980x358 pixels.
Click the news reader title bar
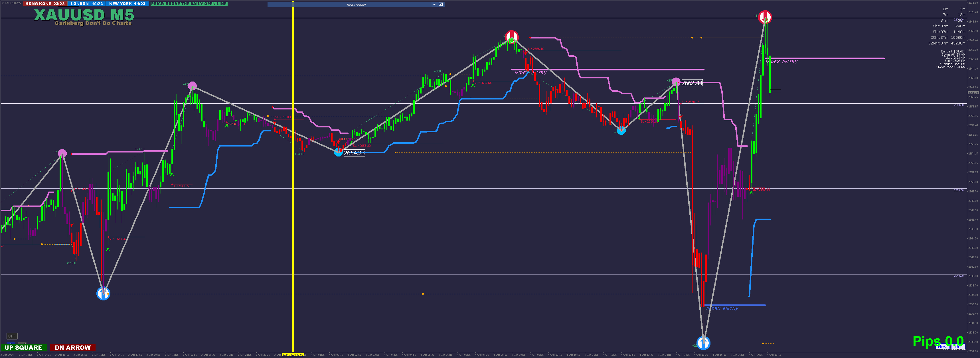pos(356,5)
